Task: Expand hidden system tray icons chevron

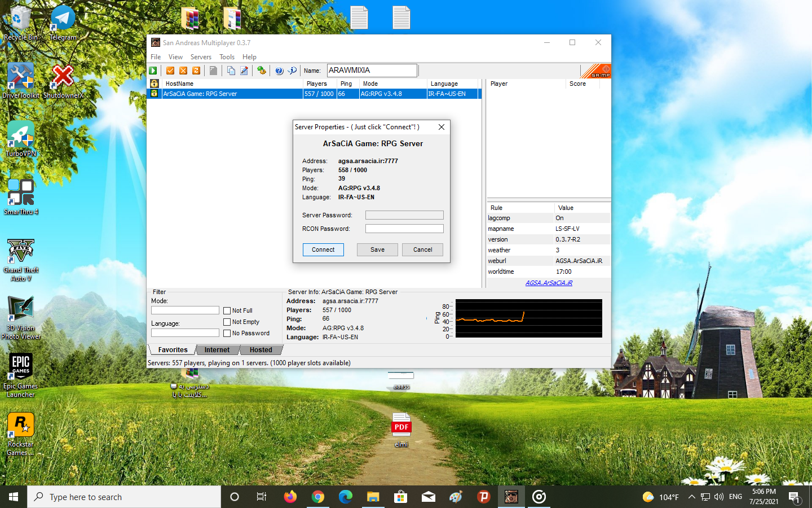Action: (692, 497)
